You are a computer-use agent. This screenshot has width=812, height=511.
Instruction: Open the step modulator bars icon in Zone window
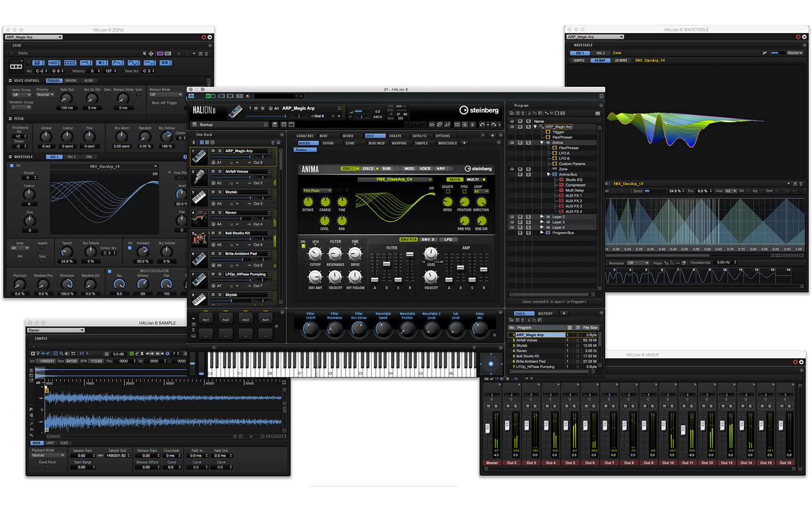[x=150, y=63]
